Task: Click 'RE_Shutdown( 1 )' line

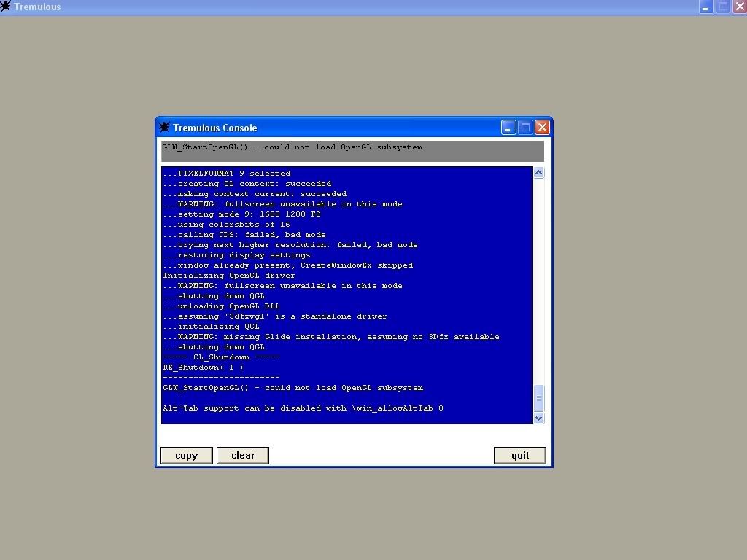Action: [x=203, y=367]
